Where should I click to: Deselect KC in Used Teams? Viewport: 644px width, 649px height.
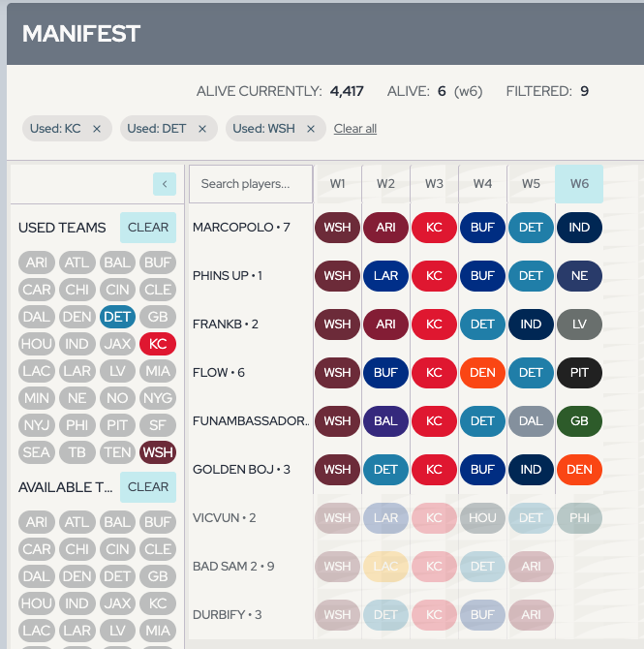(158, 344)
